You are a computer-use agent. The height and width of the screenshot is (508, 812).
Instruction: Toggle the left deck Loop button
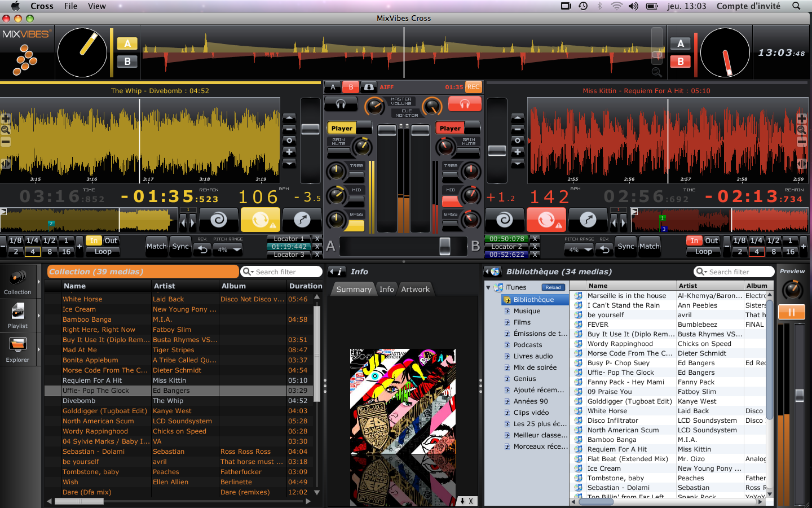tap(103, 252)
